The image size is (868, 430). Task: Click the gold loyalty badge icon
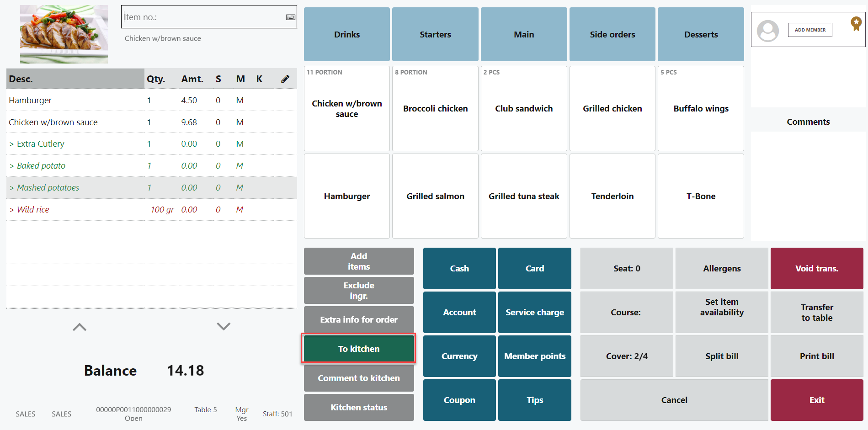tap(856, 23)
